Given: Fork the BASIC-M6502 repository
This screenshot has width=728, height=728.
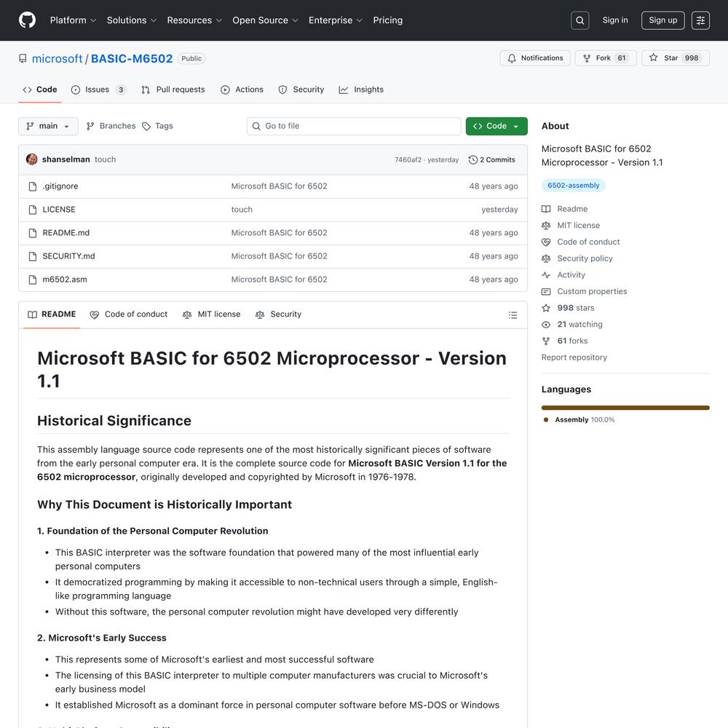Looking at the screenshot, I should [606, 58].
